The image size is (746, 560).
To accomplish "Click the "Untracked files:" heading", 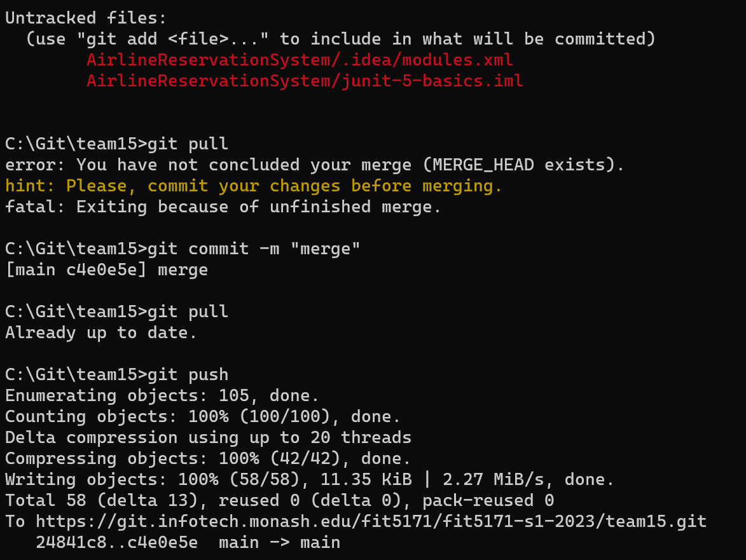I will [x=86, y=18].
